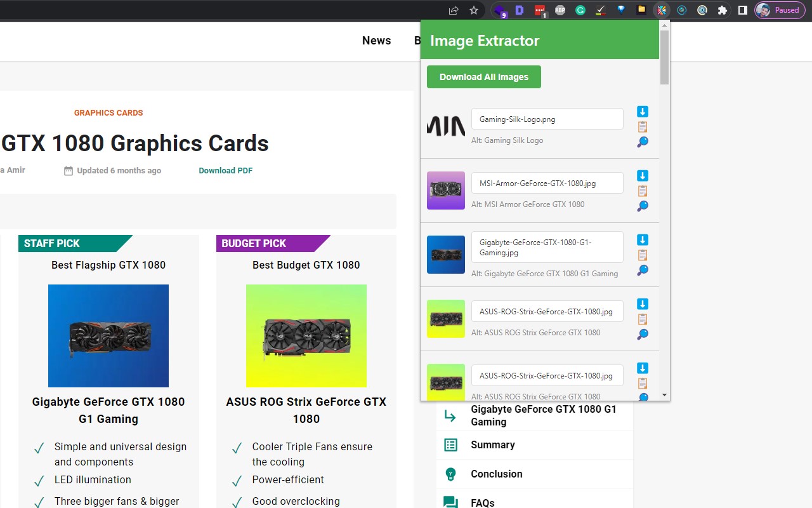The image size is (812, 508).
Task: Open the Grammarly extension
Action: pos(580,10)
